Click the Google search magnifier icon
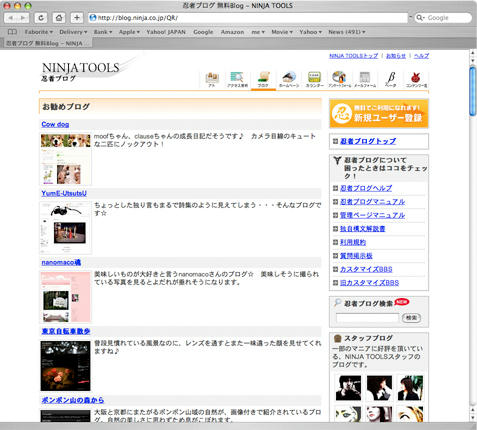 [420, 18]
